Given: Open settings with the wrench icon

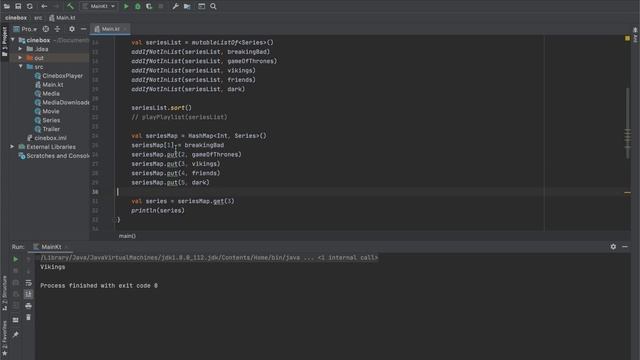Looking at the screenshot, I should [x=175, y=6].
